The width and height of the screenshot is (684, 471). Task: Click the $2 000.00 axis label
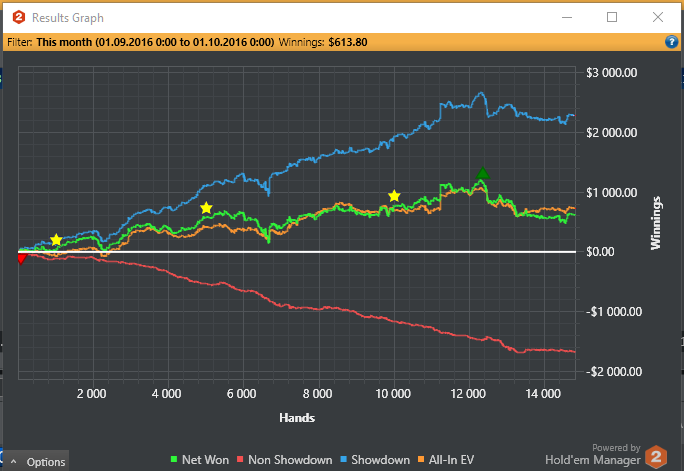coord(612,133)
